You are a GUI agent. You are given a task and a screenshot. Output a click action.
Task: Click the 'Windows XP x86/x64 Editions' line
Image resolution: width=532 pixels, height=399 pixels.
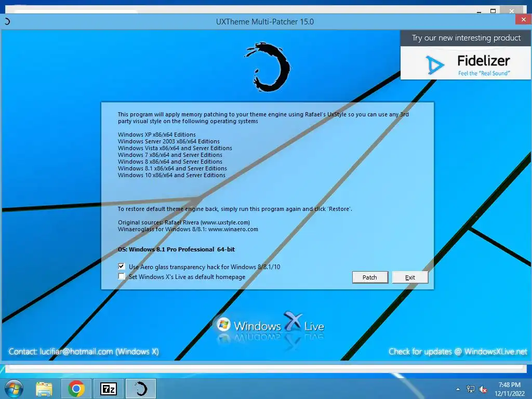[x=157, y=135]
